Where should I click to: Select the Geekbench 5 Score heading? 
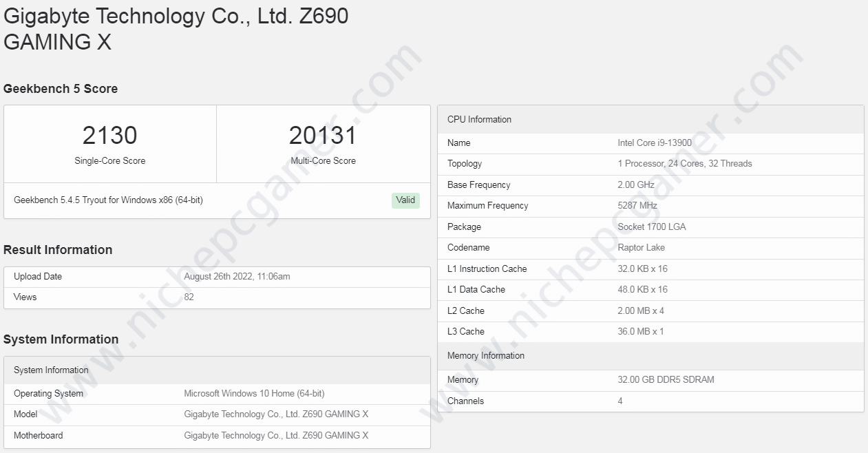coord(61,89)
